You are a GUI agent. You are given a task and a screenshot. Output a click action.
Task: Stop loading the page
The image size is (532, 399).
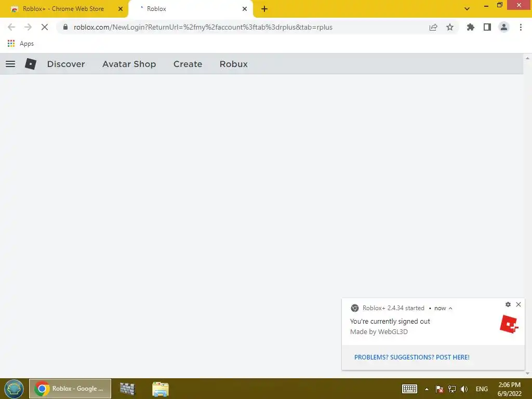(45, 27)
